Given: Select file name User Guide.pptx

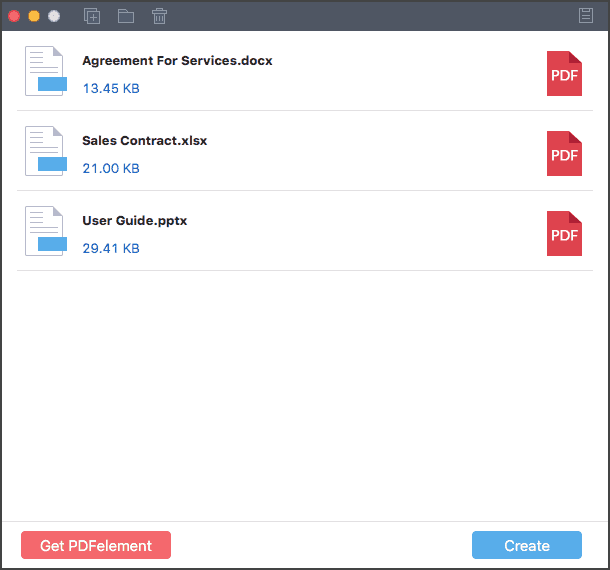Looking at the screenshot, I should [134, 221].
